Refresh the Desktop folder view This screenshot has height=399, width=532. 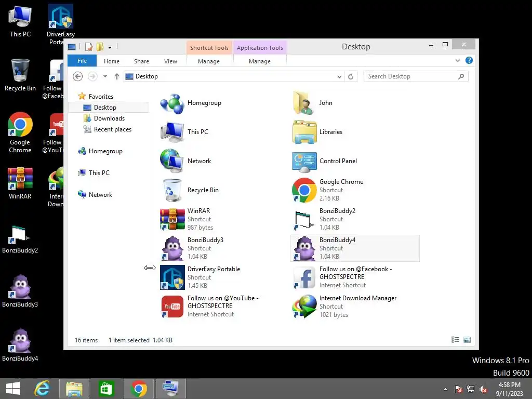(351, 77)
